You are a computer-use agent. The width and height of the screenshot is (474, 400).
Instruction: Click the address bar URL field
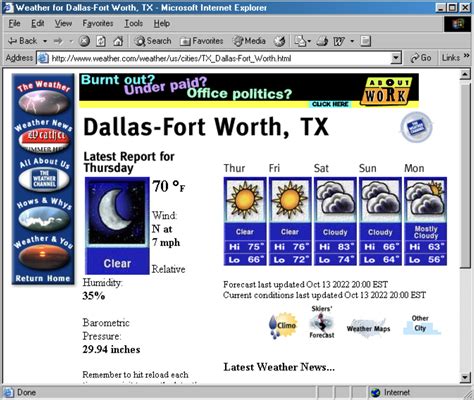coord(218,58)
